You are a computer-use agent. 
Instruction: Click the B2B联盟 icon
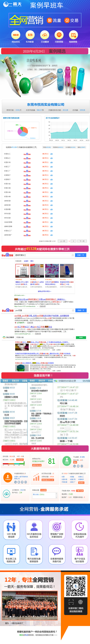pyautogui.click(x=30, y=35)
